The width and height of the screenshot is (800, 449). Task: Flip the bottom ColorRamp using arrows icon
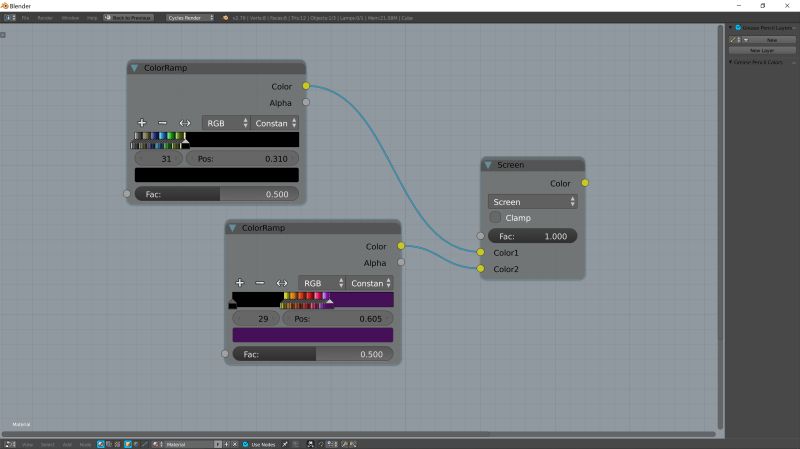[282, 283]
